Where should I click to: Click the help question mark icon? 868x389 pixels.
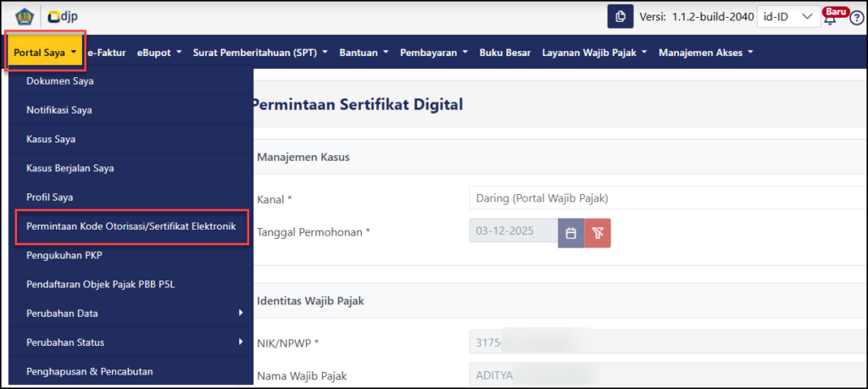point(856,18)
